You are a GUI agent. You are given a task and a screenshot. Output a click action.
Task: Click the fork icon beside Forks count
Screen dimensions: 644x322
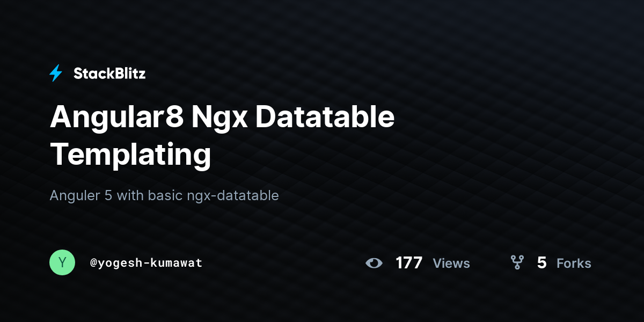pyautogui.click(x=517, y=262)
